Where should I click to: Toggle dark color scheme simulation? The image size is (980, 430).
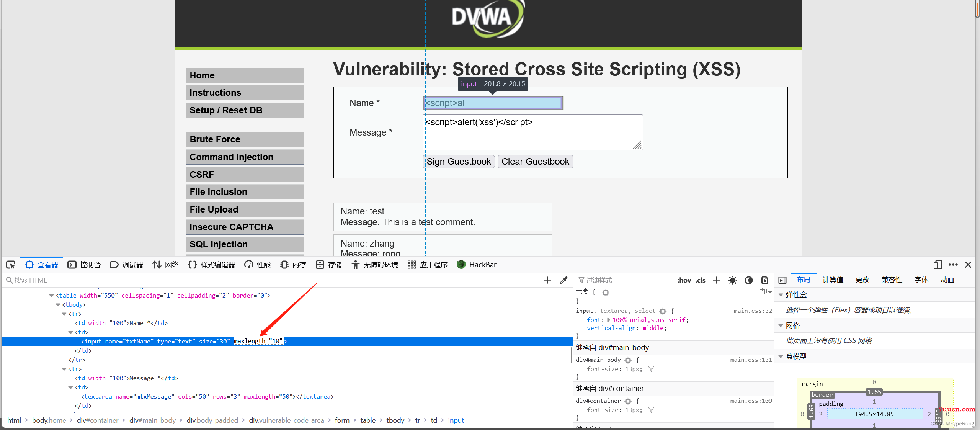749,280
